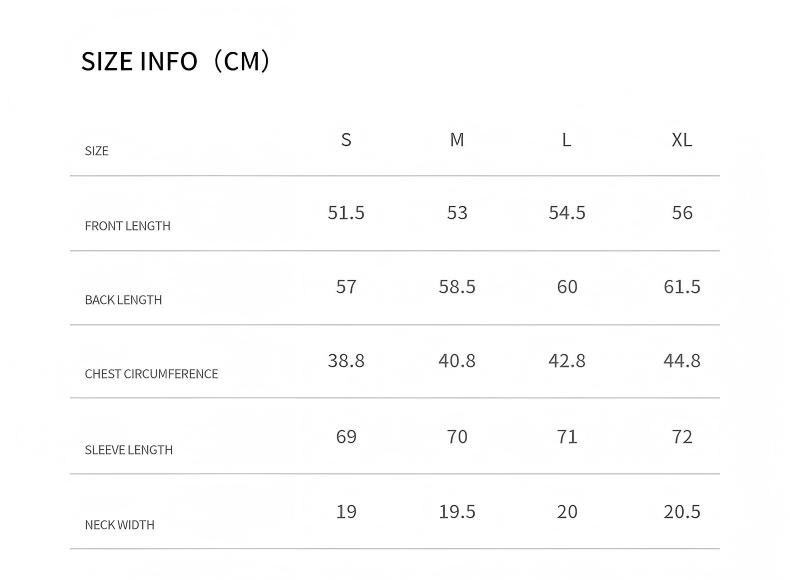Click the L size column header
The width and height of the screenshot is (790, 580).
click(x=566, y=140)
